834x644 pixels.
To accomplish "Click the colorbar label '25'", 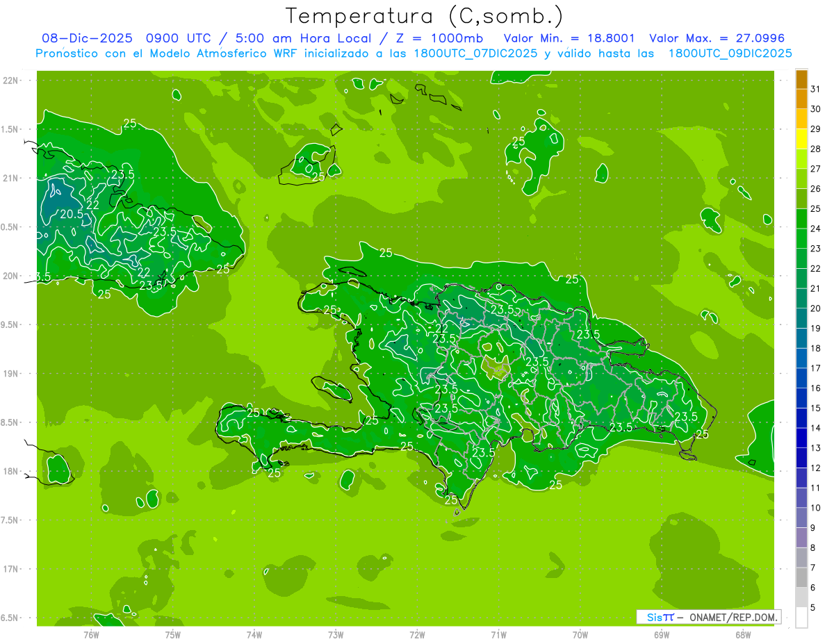I will [816, 208].
